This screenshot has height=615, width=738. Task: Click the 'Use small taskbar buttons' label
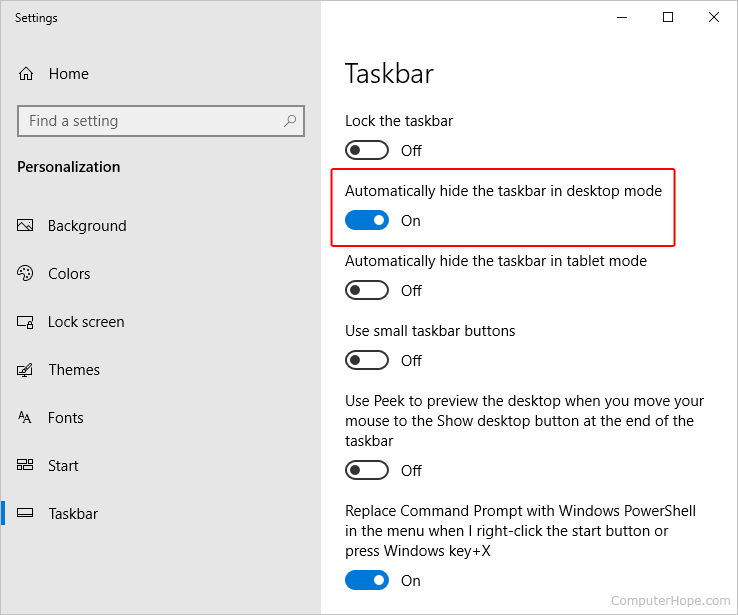[430, 331]
